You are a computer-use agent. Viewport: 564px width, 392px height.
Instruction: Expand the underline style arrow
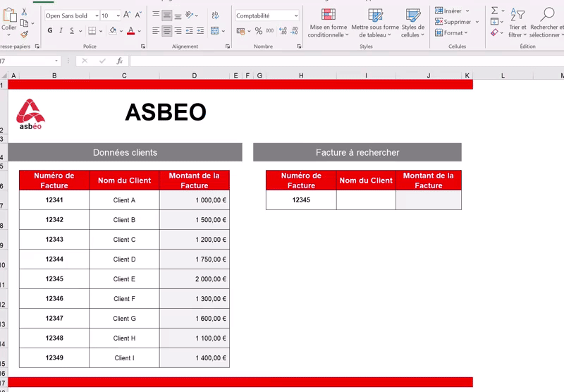[x=80, y=31]
